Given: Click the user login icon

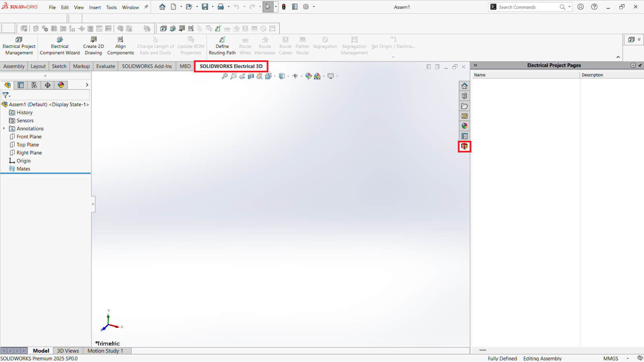Looking at the screenshot, I should 580,7.
